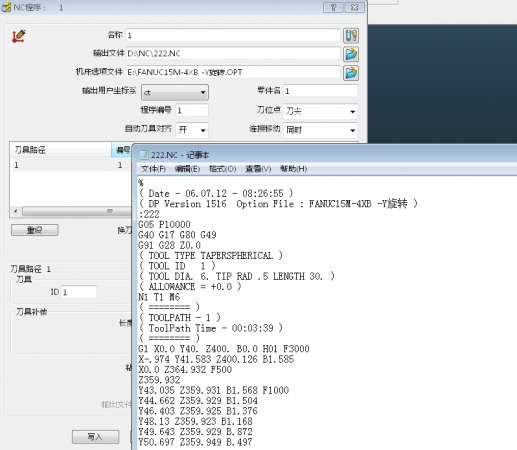Click the red pencil NC program edit icon
Image resolution: width=517 pixels, height=450 pixels.
(x=19, y=36)
